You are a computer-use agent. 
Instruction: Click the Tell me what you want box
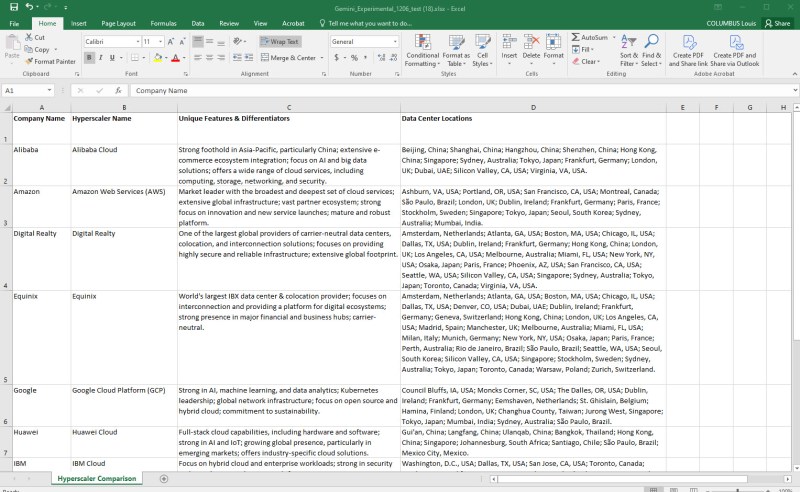pos(365,23)
